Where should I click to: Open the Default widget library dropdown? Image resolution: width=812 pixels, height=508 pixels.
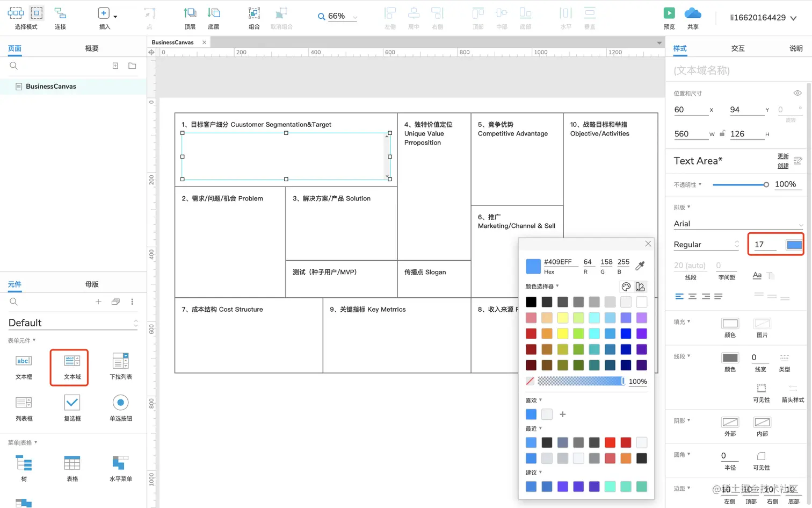tap(135, 323)
